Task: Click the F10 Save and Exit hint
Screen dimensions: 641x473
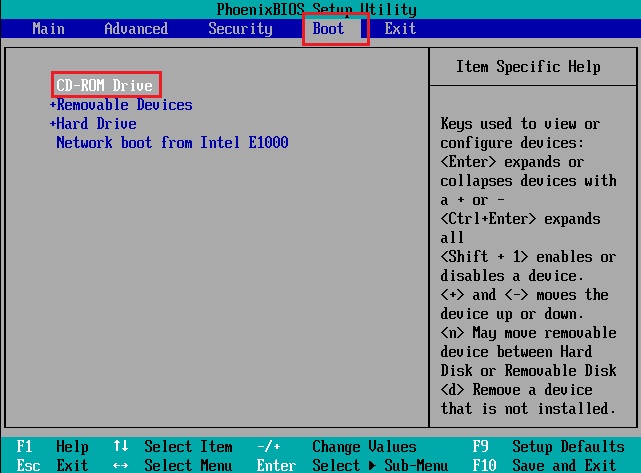Action: pos(544,465)
